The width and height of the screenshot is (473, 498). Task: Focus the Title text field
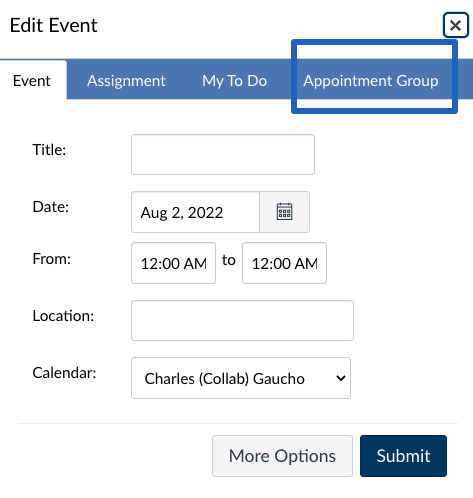point(223,154)
